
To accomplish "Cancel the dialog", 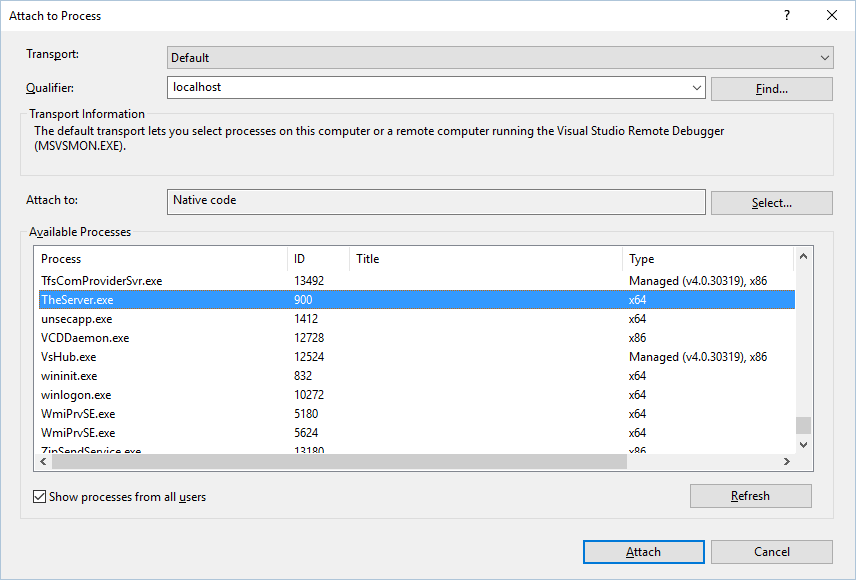I will pyautogui.click(x=771, y=552).
